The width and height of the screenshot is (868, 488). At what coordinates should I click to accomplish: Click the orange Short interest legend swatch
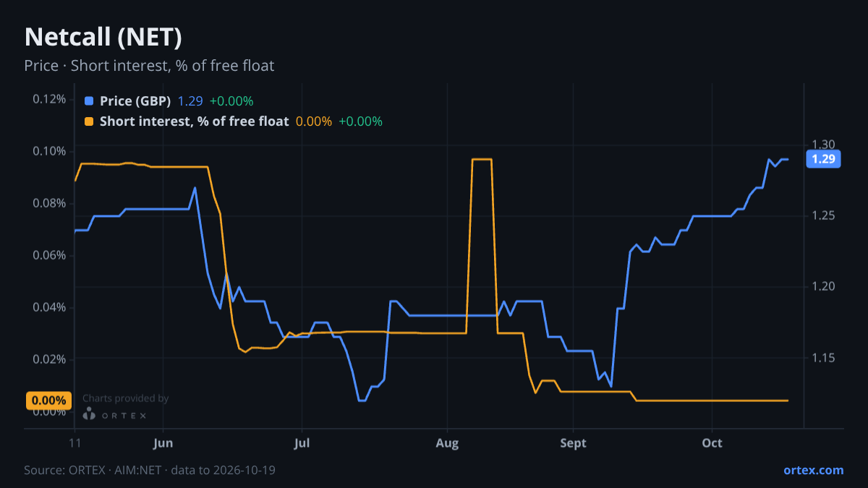(89, 121)
